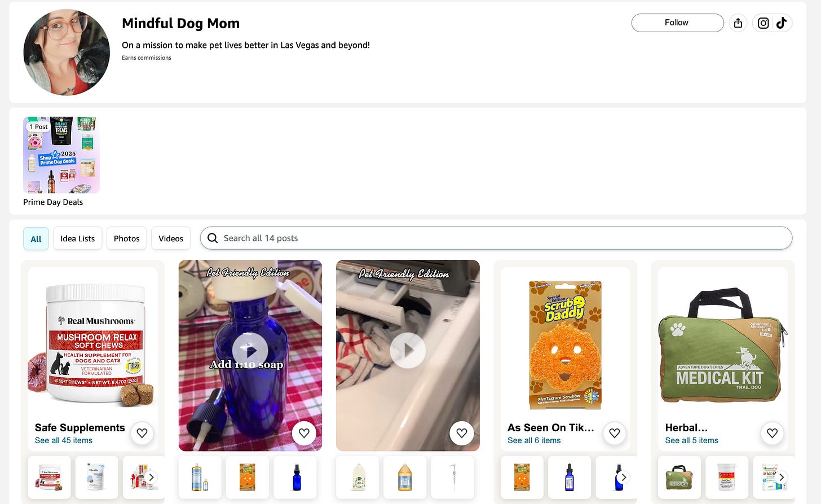Image resolution: width=821 pixels, height=504 pixels.
Task: Open the Instagram profile icon
Action: [763, 23]
